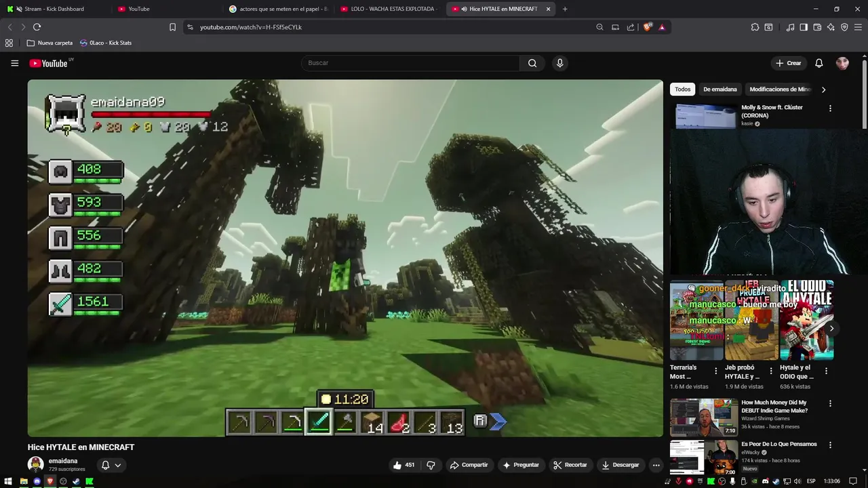Open YouTube notifications bell
Image resolution: width=868 pixels, height=488 pixels.
point(818,63)
